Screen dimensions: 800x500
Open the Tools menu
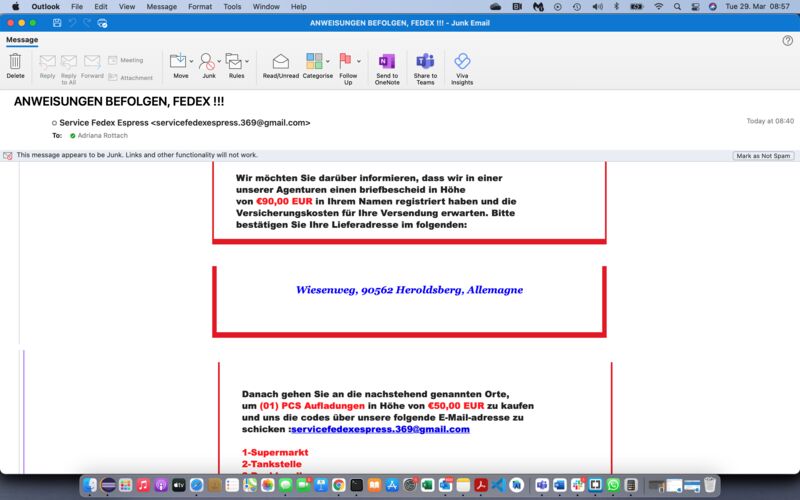tap(232, 7)
